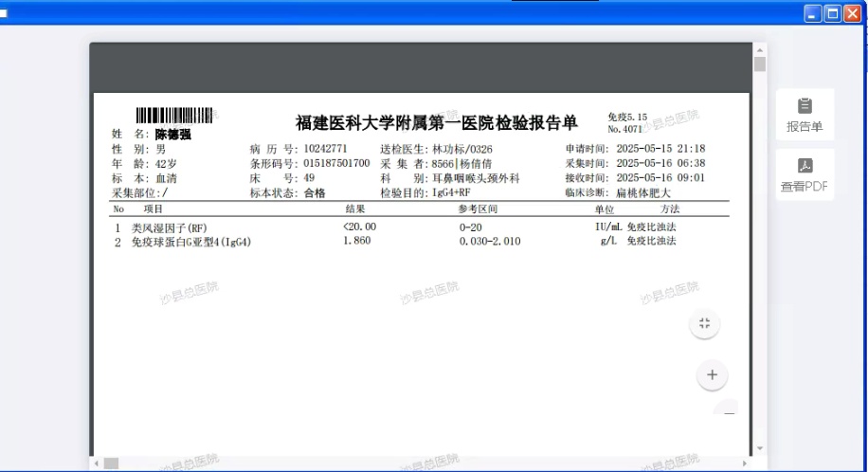
Task: Click the patient name 陈德强
Action: pyautogui.click(x=172, y=134)
